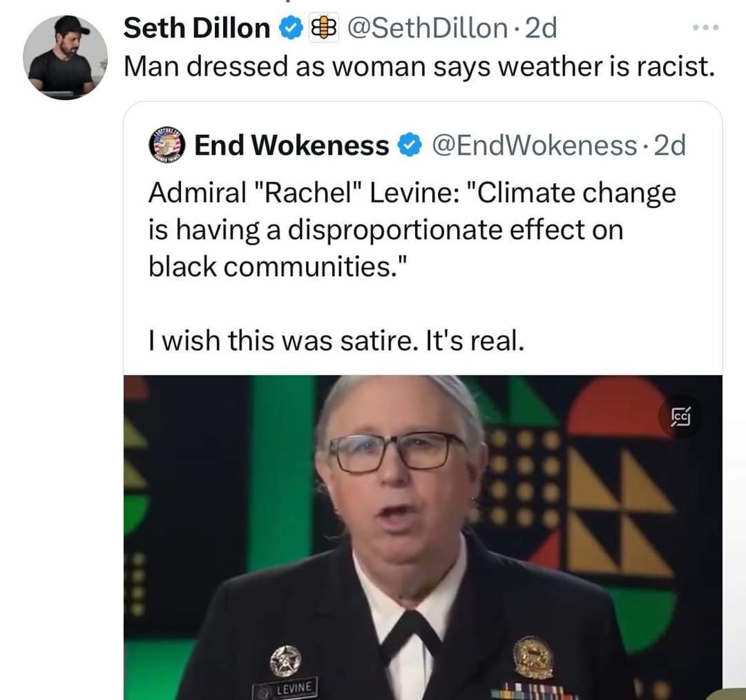Open the three-dot more options menu
This screenshot has height=700, width=746.
(x=706, y=28)
